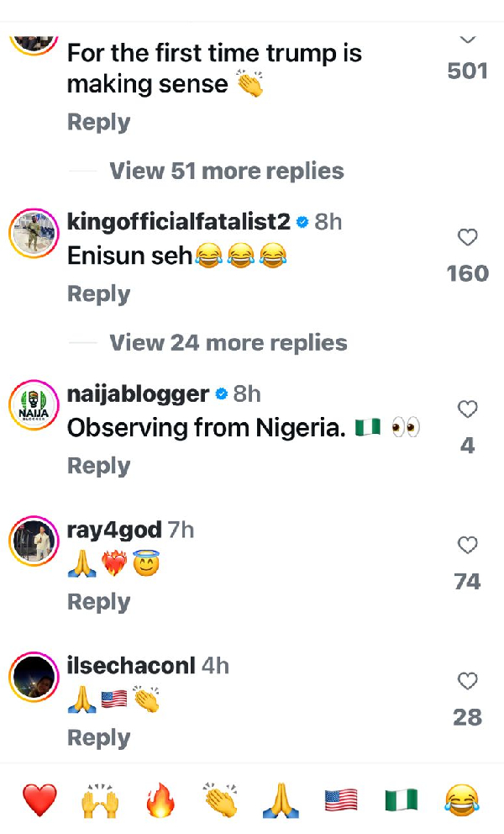Open ray4god username profile link
This screenshot has width=504, height=834.
tap(113, 530)
